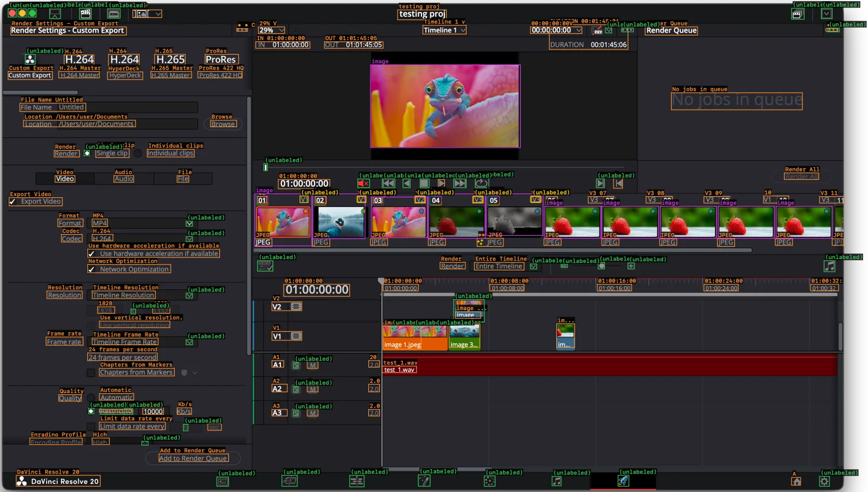Viewport: 868px width, 492px height.
Task: Go to the Edit page icon
Action: point(356,481)
